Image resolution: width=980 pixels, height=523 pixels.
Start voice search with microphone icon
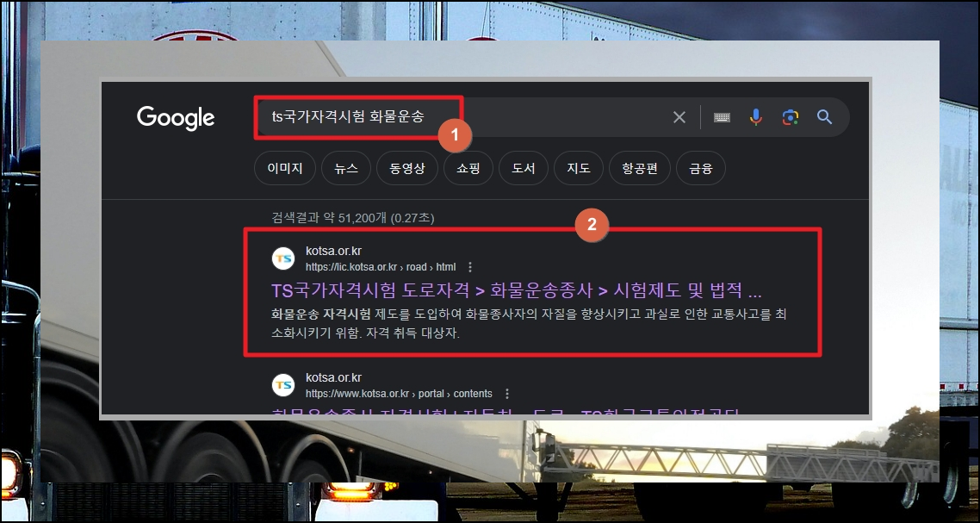click(x=756, y=117)
